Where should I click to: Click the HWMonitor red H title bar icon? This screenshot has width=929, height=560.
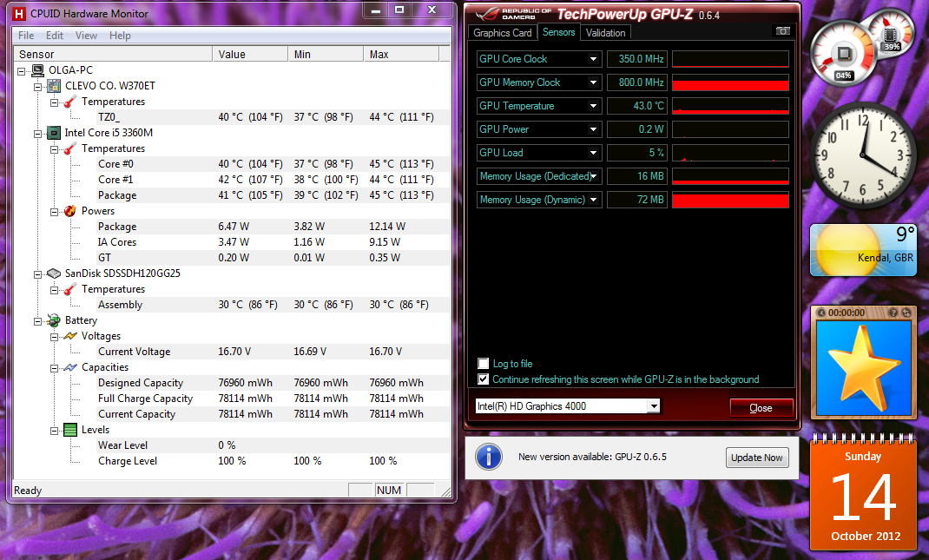click(x=20, y=13)
